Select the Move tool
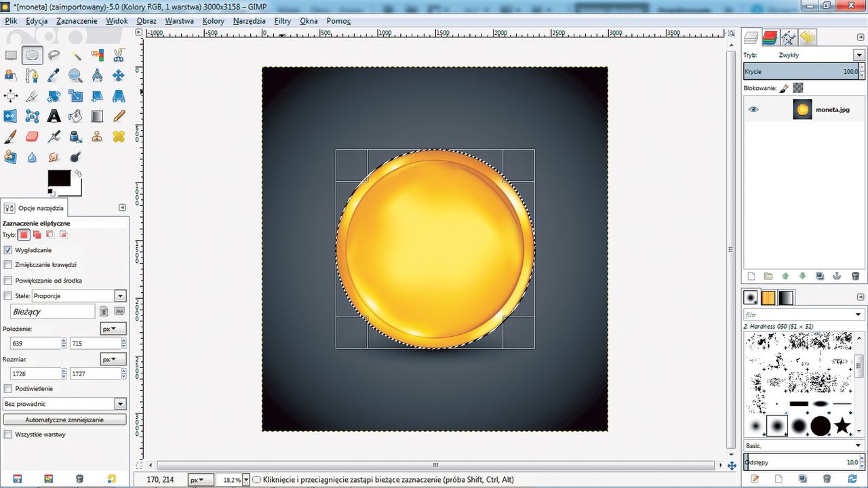868x488 pixels. pos(119,75)
